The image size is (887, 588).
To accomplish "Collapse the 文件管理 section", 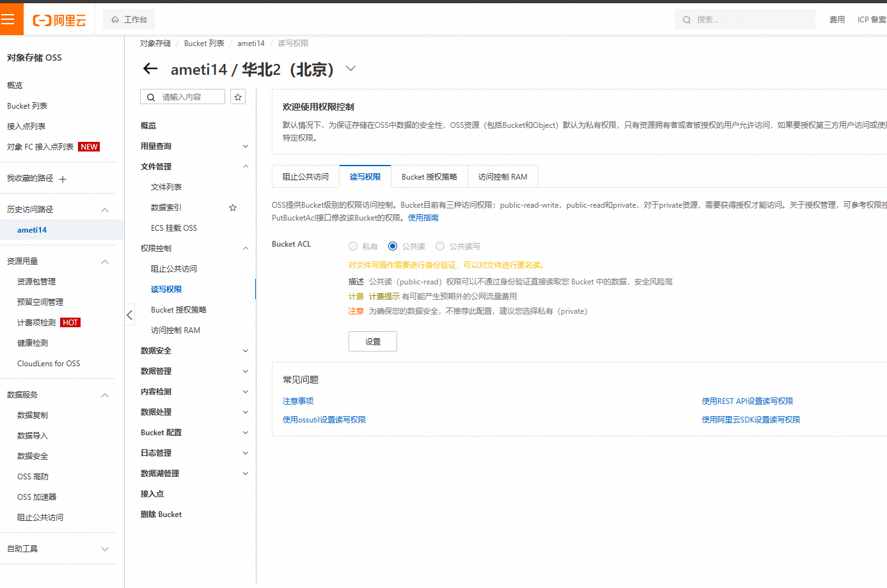I will click(245, 166).
